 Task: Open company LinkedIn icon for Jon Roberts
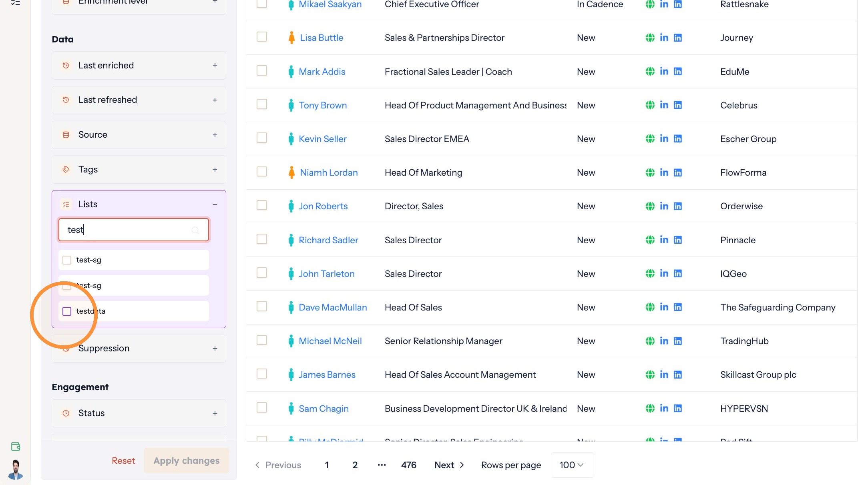click(677, 206)
